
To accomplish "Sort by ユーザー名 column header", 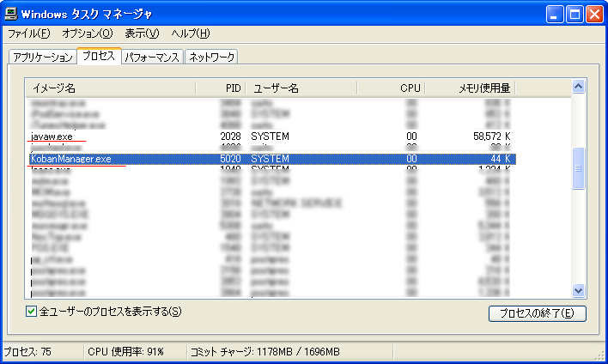I will 301,88.
